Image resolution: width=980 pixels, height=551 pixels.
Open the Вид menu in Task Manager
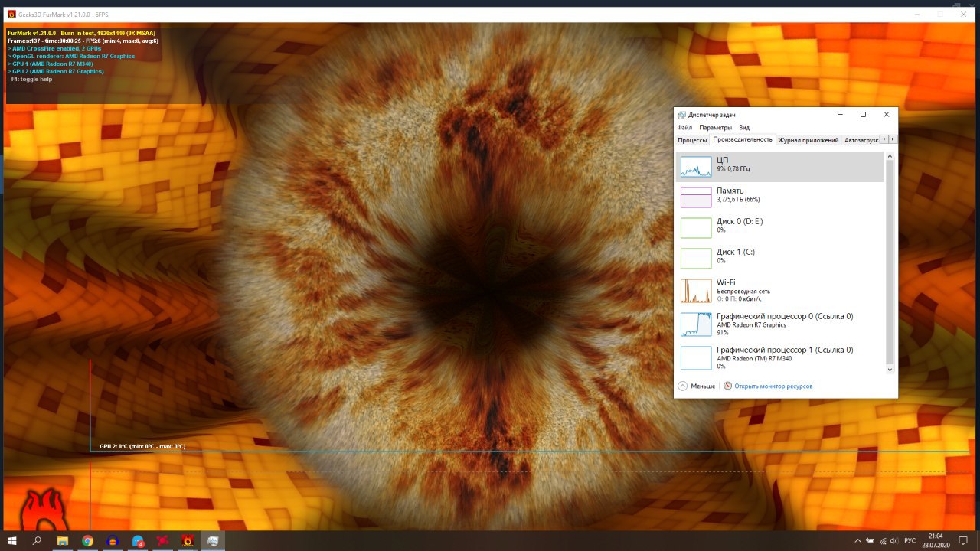coord(744,128)
